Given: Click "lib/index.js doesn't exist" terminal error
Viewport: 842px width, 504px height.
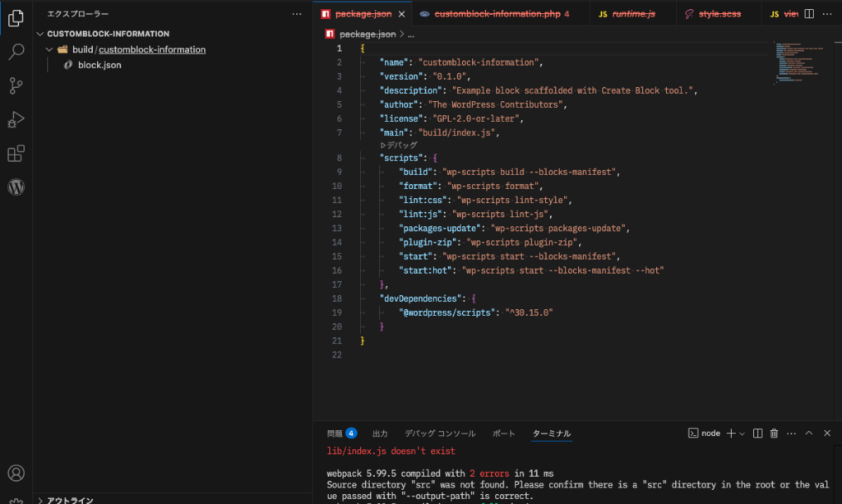Looking at the screenshot, I should click(x=391, y=451).
